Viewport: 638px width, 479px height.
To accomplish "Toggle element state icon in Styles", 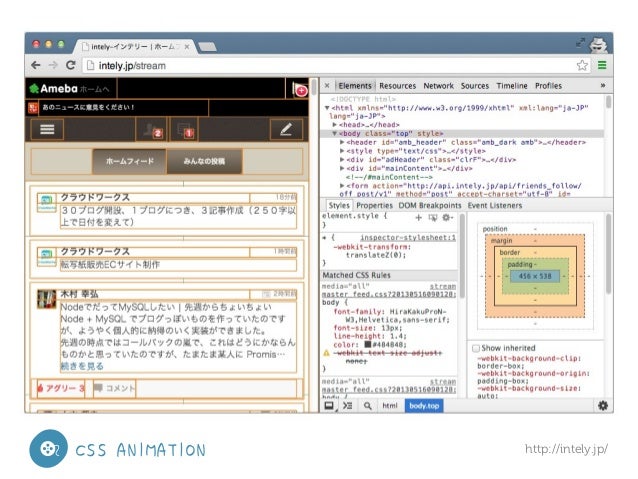I will pyautogui.click(x=433, y=218).
